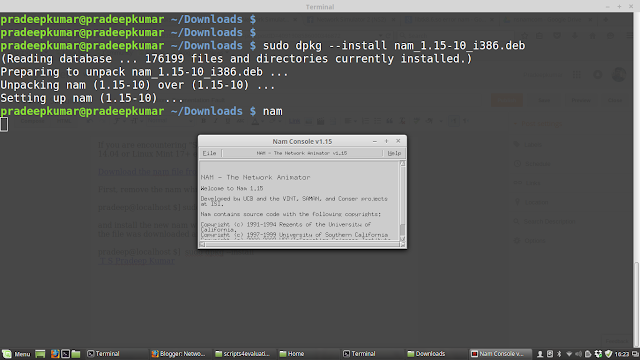Click the 16:23 clock in the panel
This screenshot has height=360, width=640.
pos(622,354)
